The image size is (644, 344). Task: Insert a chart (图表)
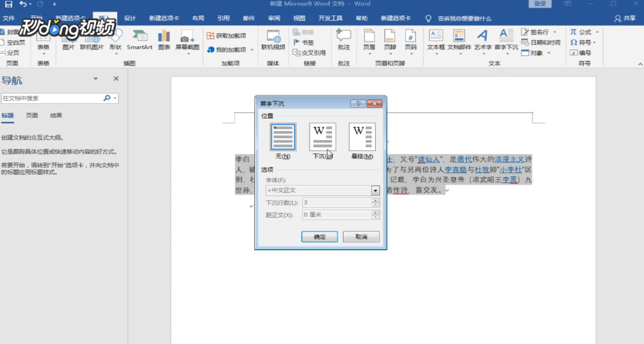pyautogui.click(x=164, y=40)
